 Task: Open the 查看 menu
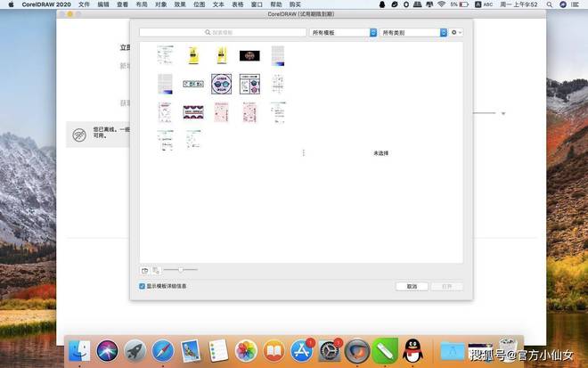click(122, 4)
